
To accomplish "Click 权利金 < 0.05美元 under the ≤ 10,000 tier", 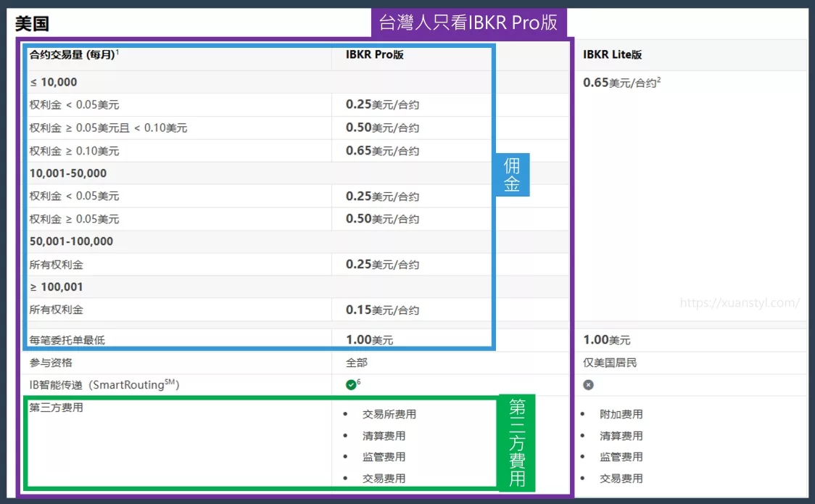I will (75, 104).
